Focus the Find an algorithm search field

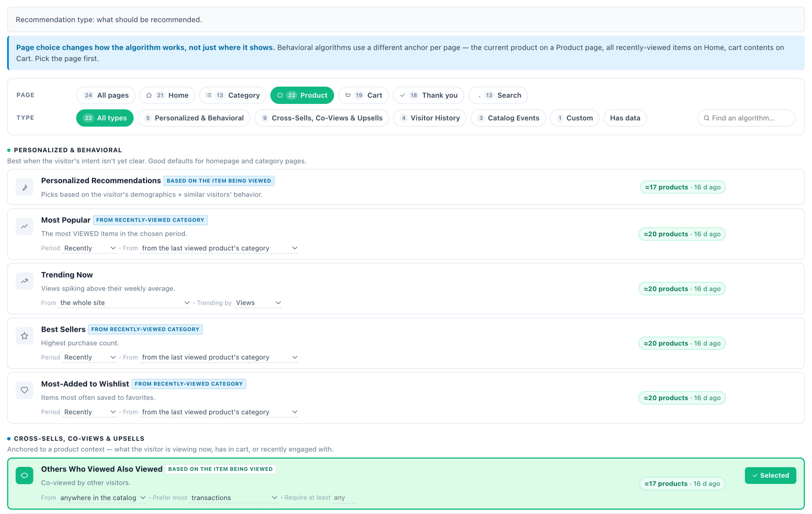click(x=746, y=118)
